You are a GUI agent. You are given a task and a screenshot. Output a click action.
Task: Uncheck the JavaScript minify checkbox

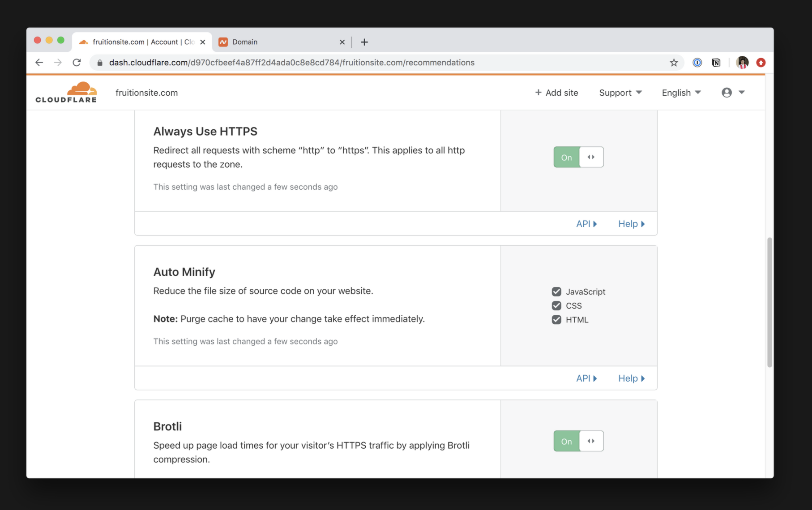click(556, 292)
